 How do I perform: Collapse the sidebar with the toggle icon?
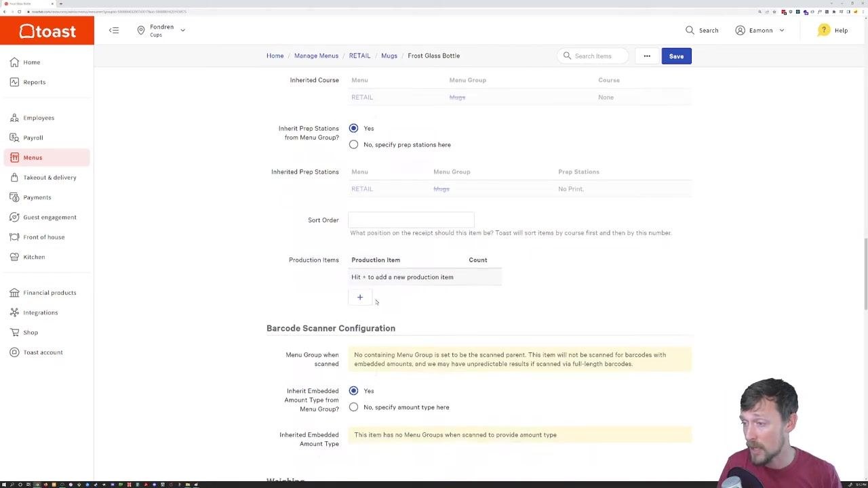pyautogui.click(x=114, y=30)
